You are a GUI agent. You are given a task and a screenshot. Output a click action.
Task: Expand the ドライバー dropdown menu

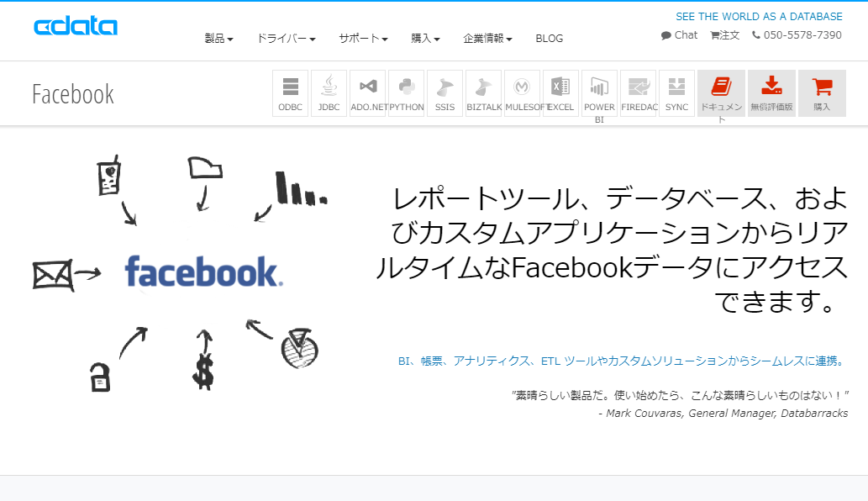286,38
